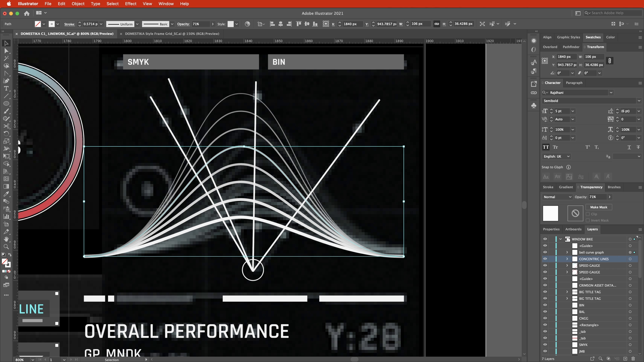This screenshot has width=644, height=362.
Task: Hide the BIN layer
Action: click(545, 305)
